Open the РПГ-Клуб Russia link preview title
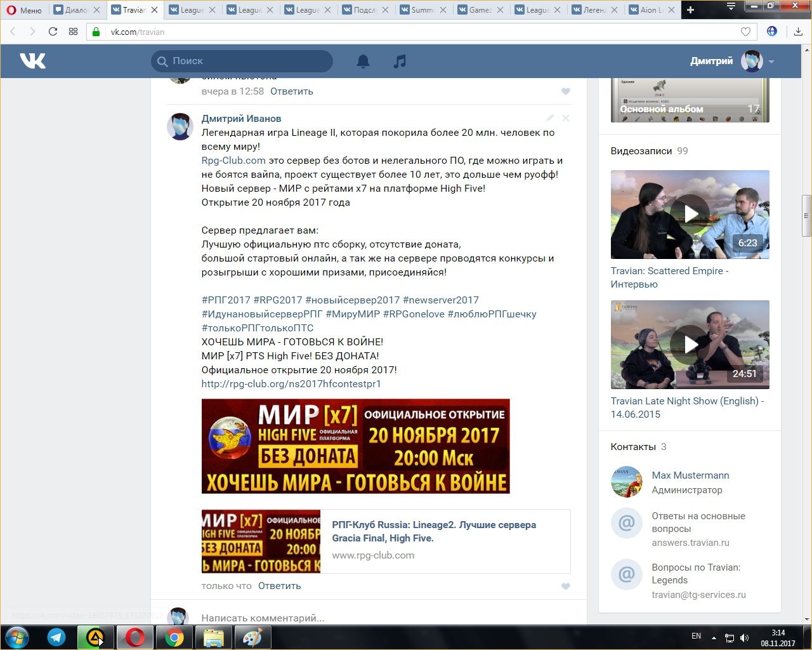The height and width of the screenshot is (650, 812). 434,531
